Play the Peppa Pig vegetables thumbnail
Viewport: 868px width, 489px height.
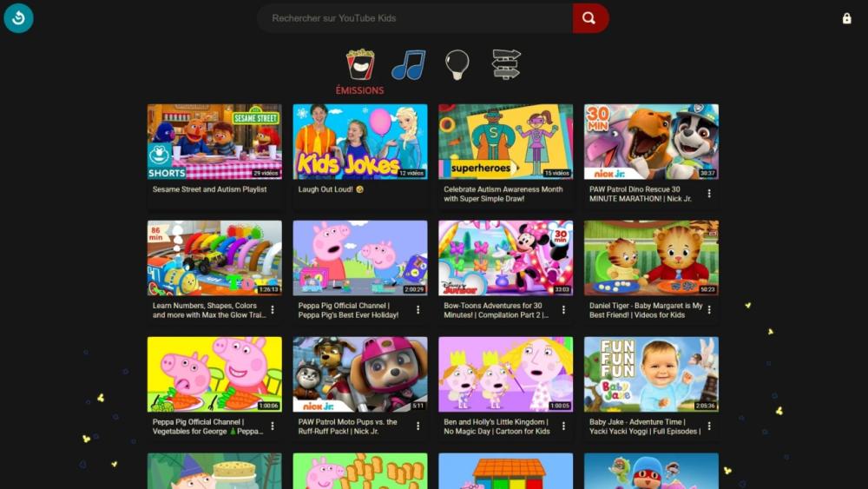coord(214,374)
